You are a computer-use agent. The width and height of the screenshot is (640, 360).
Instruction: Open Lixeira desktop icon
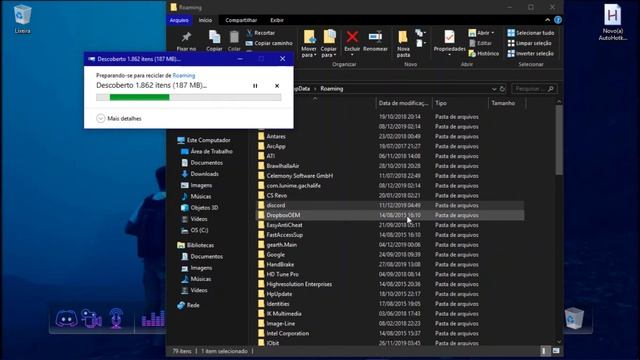[x=22, y=19]
